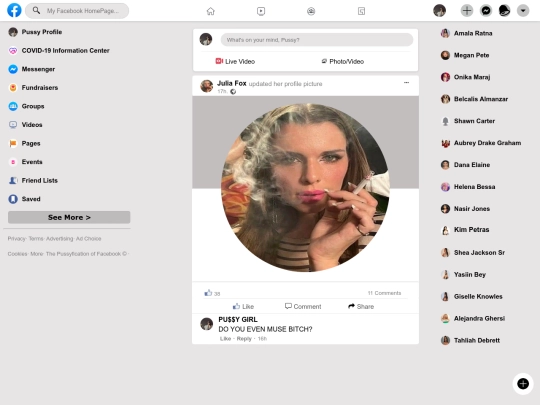The image size is (540, 405).
Task: Open chat with Aubrey Drake Graham
Action: [481, 143]
